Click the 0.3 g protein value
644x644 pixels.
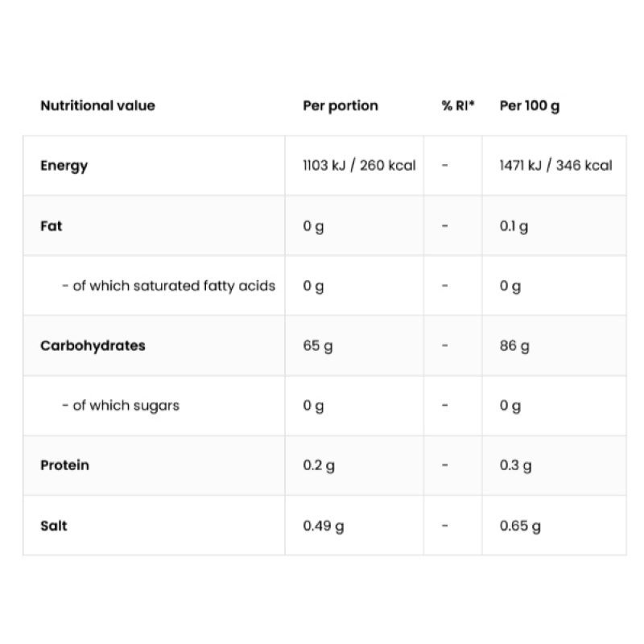(515, 465)
